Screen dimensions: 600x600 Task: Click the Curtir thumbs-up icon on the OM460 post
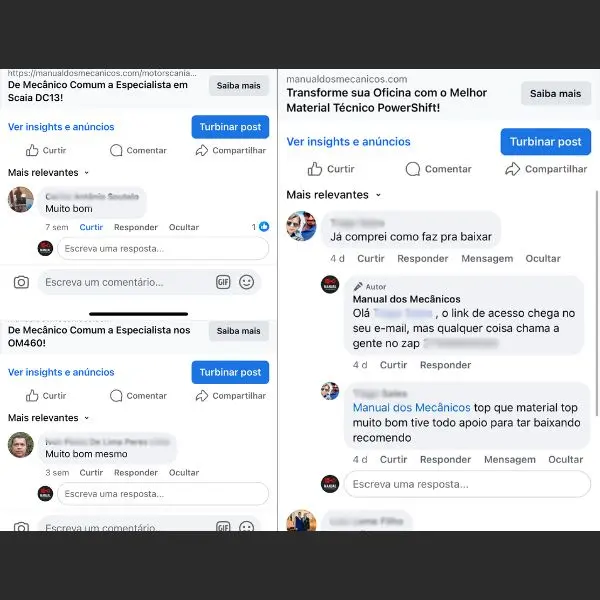click(32, 396)
